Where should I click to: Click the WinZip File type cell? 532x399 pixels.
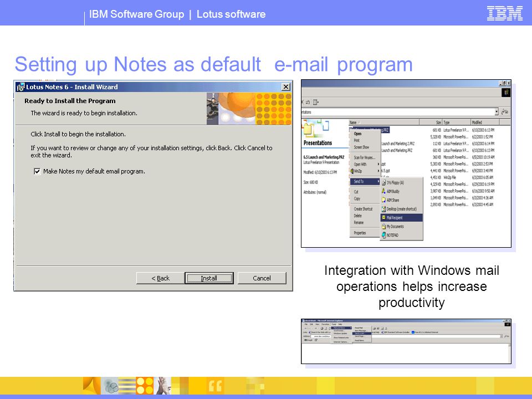pos(449,177)
